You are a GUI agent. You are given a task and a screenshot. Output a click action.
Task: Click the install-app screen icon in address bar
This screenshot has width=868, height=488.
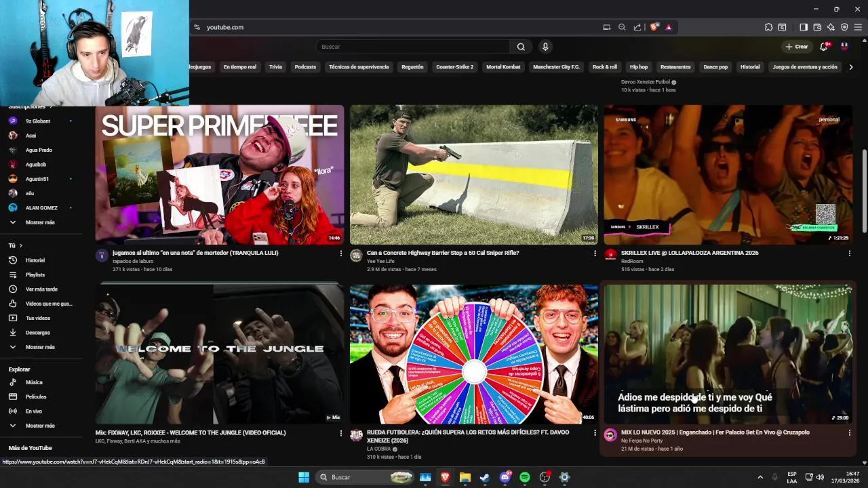pyautogui.click(x=607, y=27)
